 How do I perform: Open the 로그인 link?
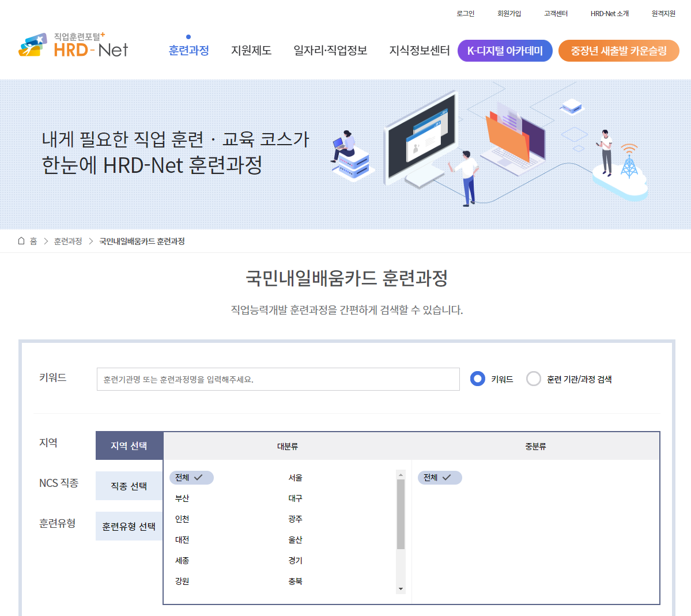(x=465, y=14)
